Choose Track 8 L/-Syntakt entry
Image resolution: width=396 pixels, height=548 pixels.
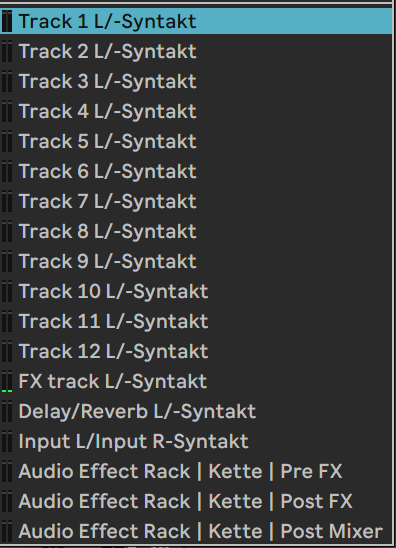click(196, 232)
